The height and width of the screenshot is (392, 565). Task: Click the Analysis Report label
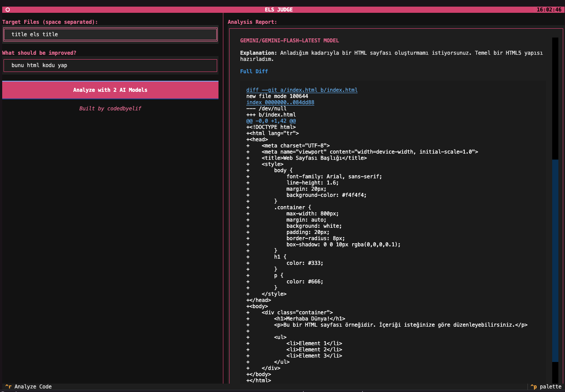(x=252, y=22)
